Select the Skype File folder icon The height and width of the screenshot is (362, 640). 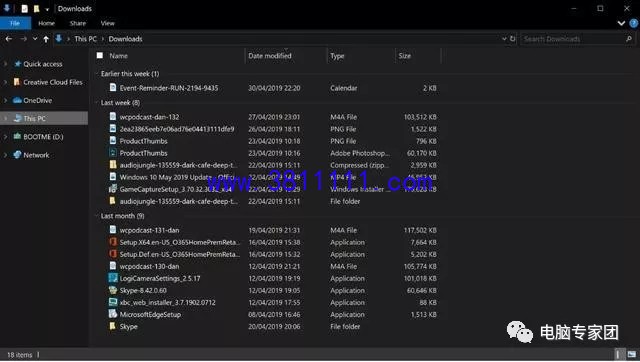[x=113, y=326]
